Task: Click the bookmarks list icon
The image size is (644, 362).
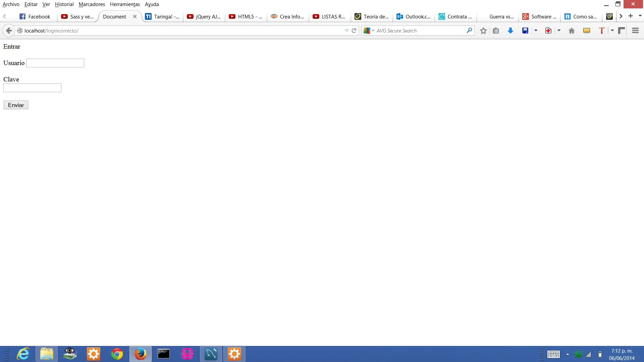Action: point(496,31)
